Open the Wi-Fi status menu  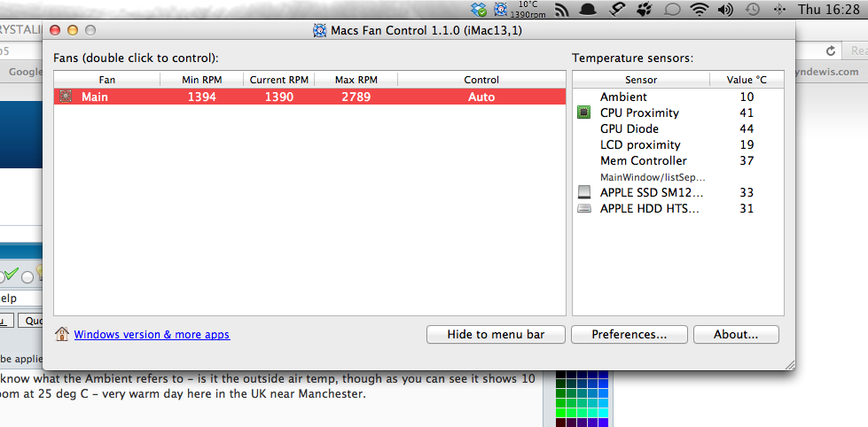click(x=700, y=10)
